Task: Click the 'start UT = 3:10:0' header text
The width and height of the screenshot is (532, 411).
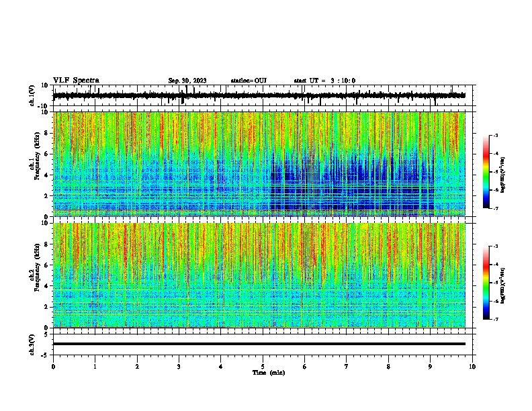Action: [324, 81]
